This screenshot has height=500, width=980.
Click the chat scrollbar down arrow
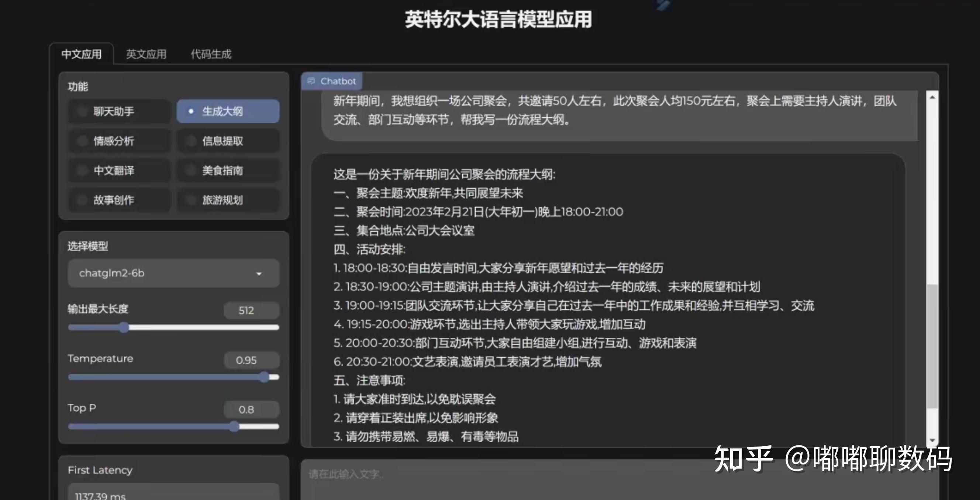coord(932,440)
